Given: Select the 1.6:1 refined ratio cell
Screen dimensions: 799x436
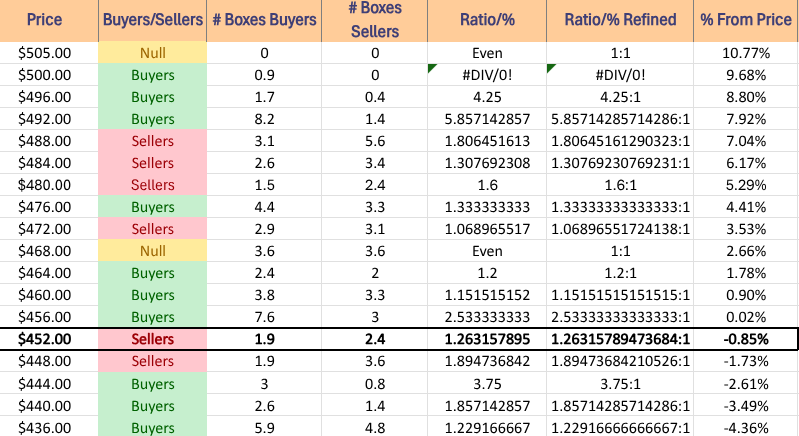Looking at the screenshot, I should (620, 184).
